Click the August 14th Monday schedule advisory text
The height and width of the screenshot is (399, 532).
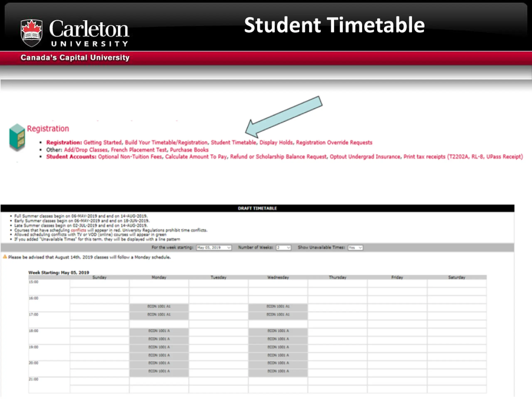90,257
